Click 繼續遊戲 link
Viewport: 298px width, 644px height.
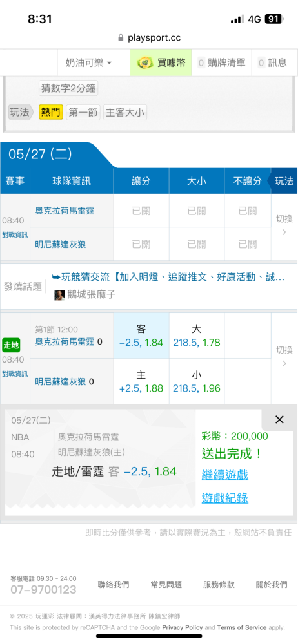point(224,475)
